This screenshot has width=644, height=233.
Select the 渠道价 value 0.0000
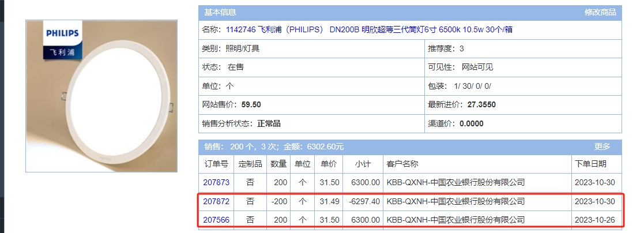point(472,123)
